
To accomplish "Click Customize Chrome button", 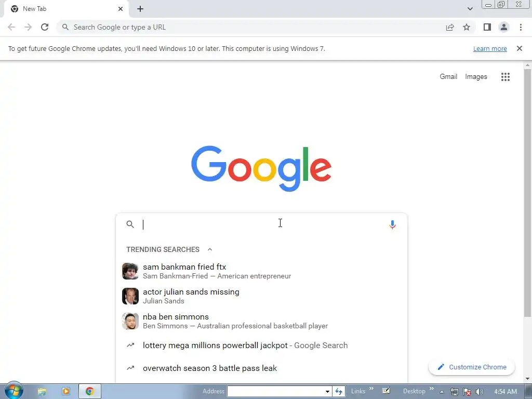I will coord(472,367).
